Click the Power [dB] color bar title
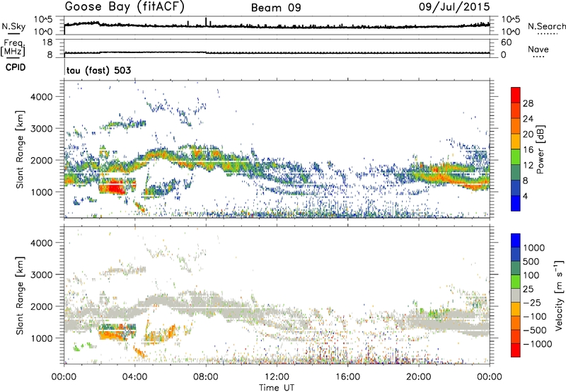 pos(541,149)
